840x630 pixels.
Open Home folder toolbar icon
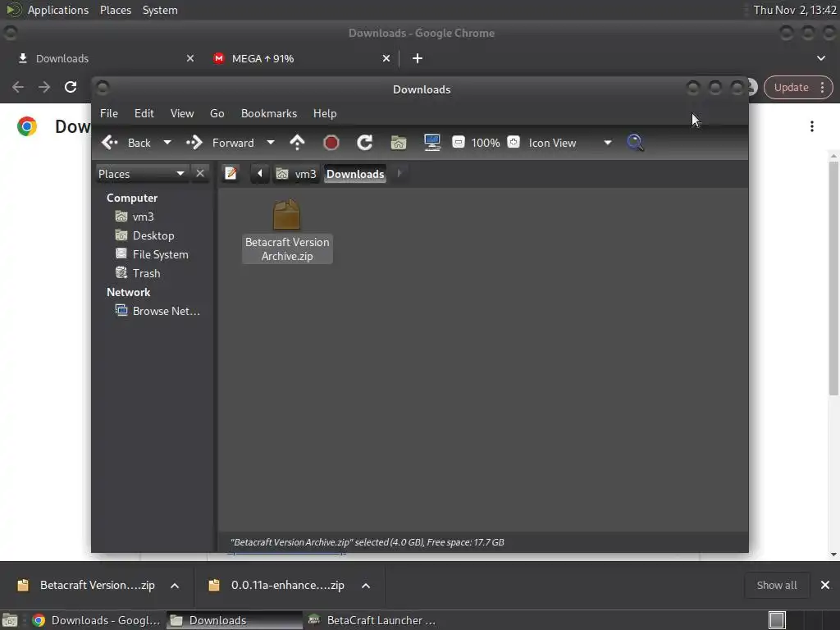(x=399, y=143)
